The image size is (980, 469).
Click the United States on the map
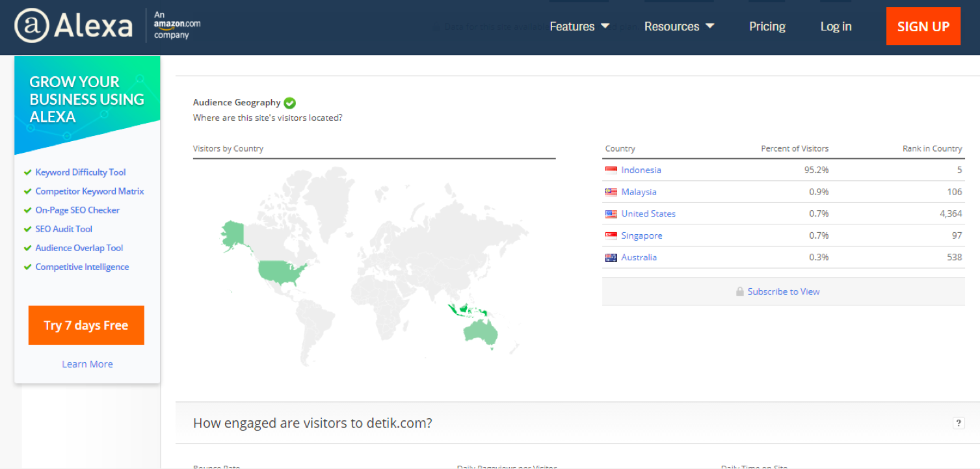click(x=280, y=272)
